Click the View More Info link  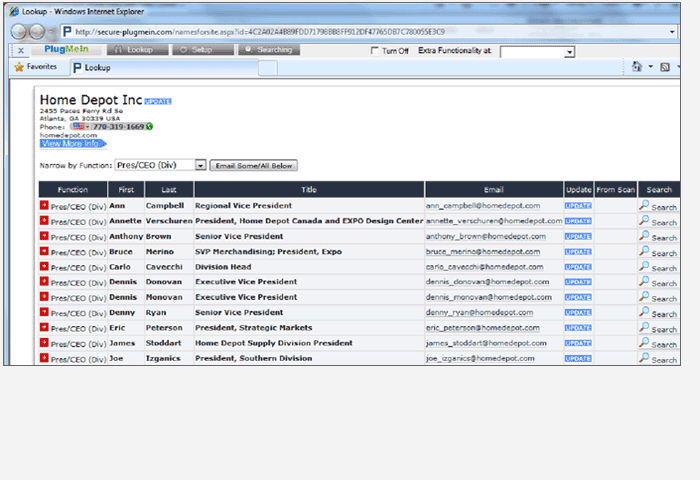pos(73,143)
